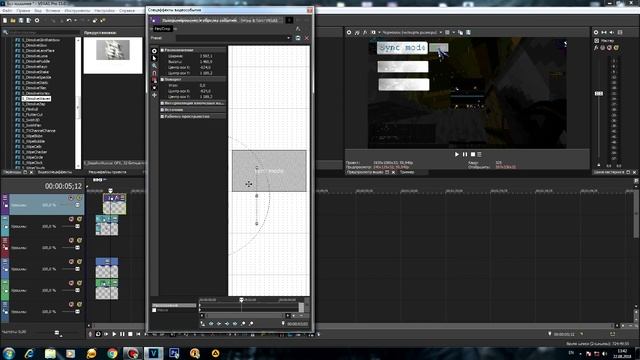This screenshot has width=640, height=360.
Task: Select the Normal Edit arrow tool in Pan/Crop
Action: pos(154,58)
